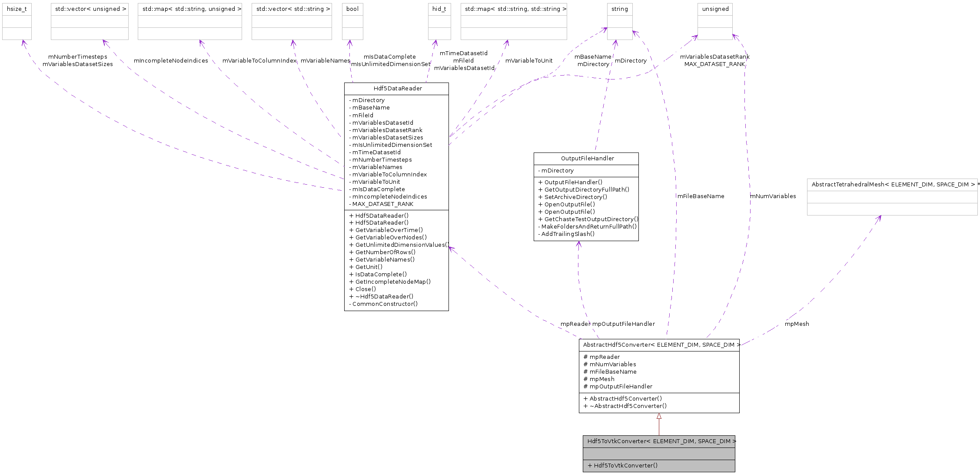Select '- MAX_DATASET_RANK' member in Hdf5DataReader
980x474 pixels.
point(381,204)
